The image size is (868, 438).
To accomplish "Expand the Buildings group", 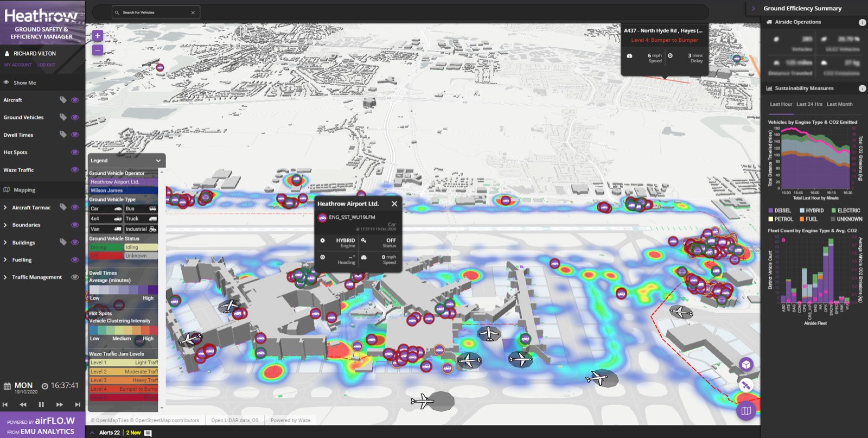I will (x=5, y=242).
